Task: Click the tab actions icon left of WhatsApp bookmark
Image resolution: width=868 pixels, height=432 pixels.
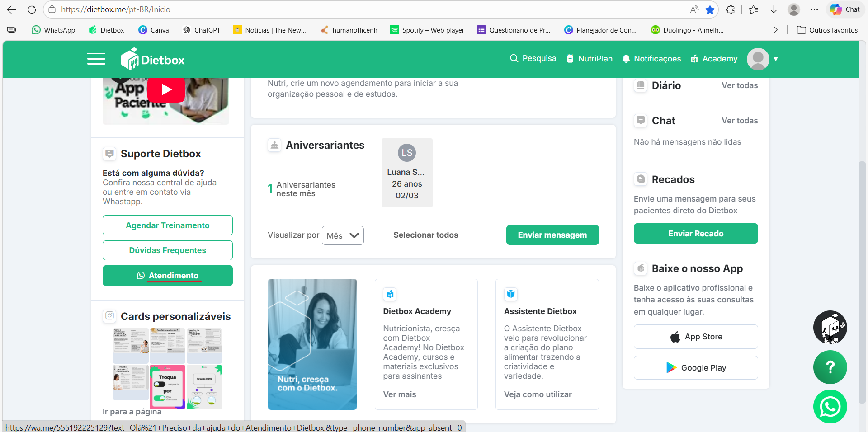Action: click(12, 30)
